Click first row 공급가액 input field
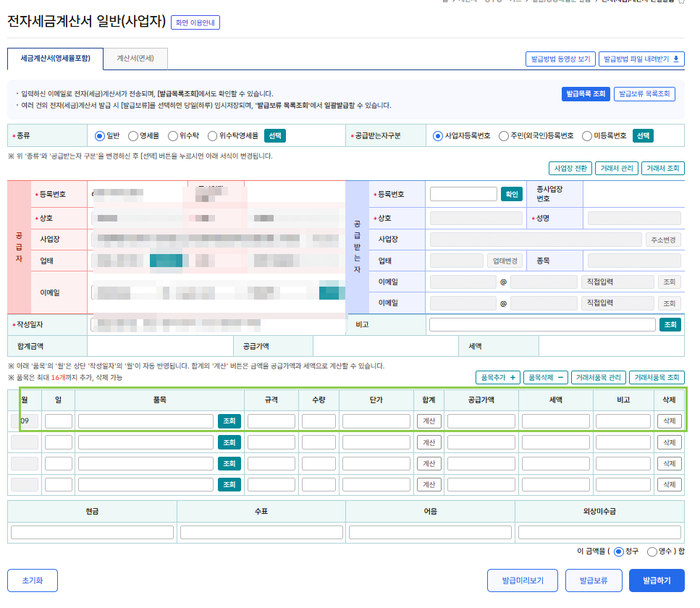Image resolution: width=700 pixels, height=608 pixels. point(481,421)
